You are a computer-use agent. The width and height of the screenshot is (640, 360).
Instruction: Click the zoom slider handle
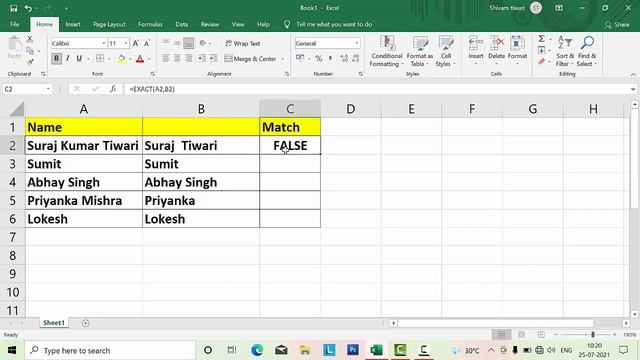(x=593, y=335)
